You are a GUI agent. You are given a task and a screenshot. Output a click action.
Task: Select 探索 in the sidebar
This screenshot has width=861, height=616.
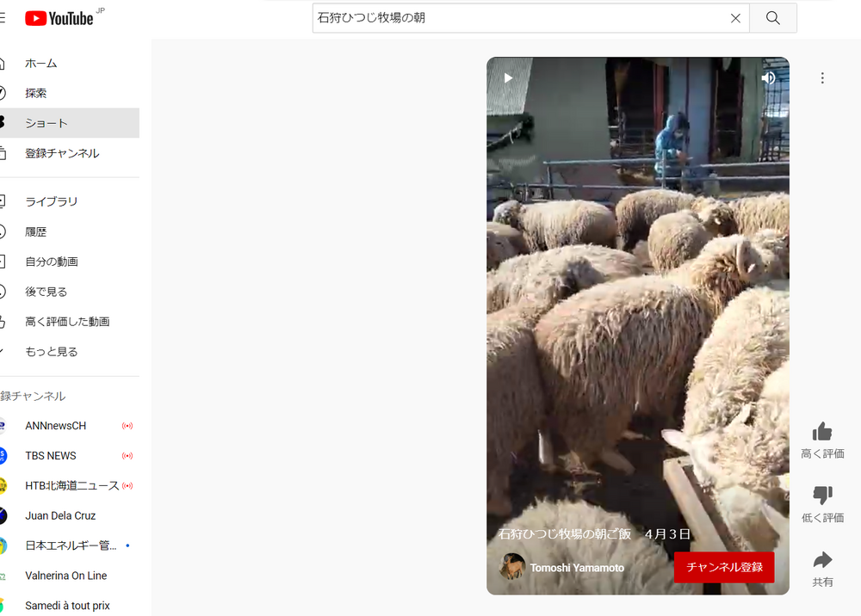point(36,94)
